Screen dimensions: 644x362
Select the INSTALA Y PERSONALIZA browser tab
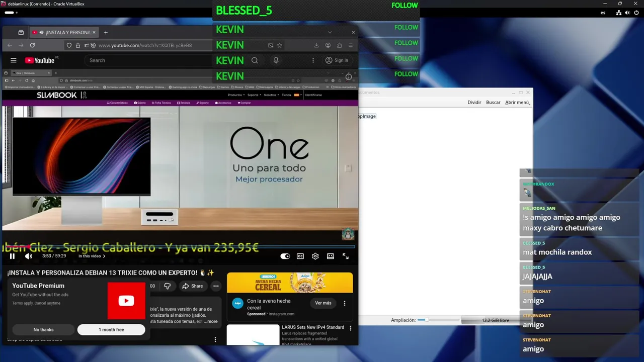pyautogui.click(x=63, y=32)
